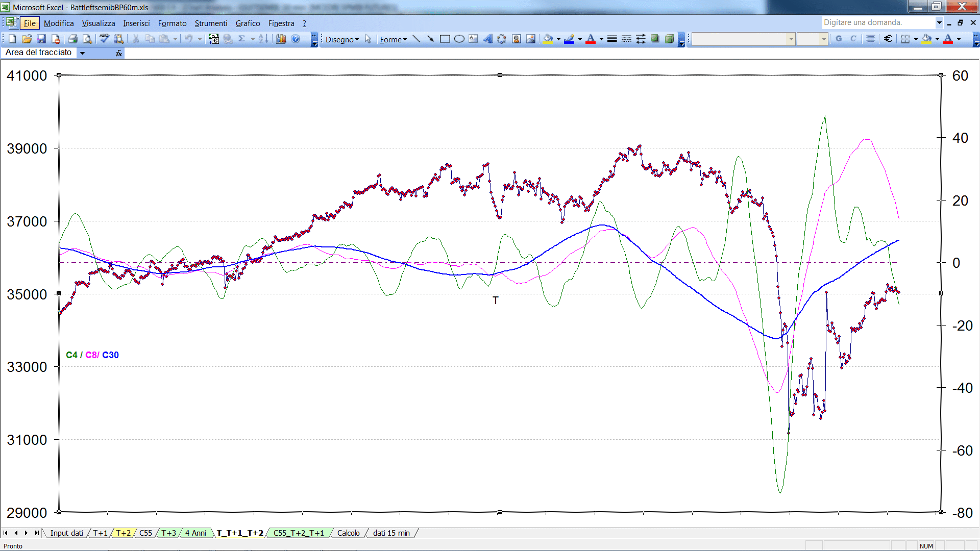This screenshot has height=551, width=980.
Task: Toggle italic formatting C button
Action: click(x=853, y=39)
